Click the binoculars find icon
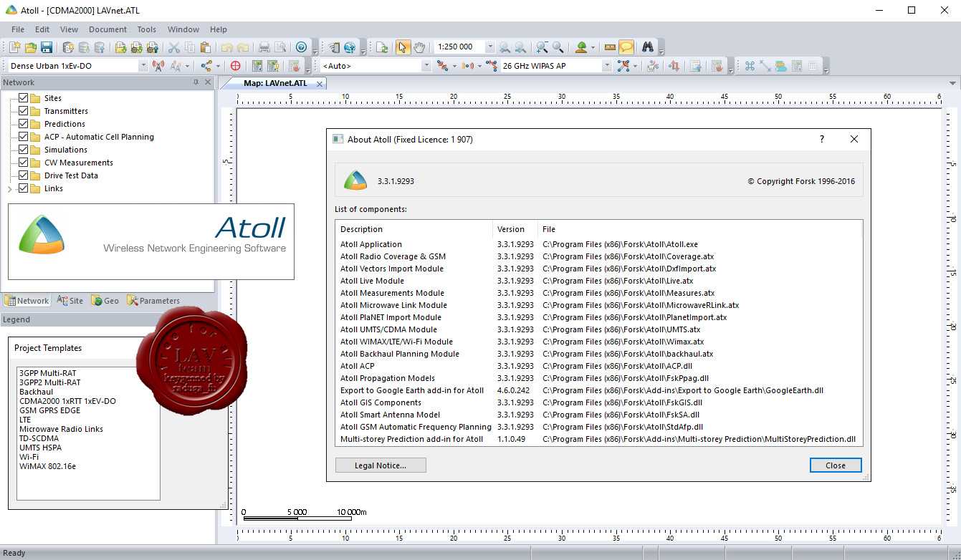Image resolution: width=961 pixels, height=560 pixels. point(648,47)
